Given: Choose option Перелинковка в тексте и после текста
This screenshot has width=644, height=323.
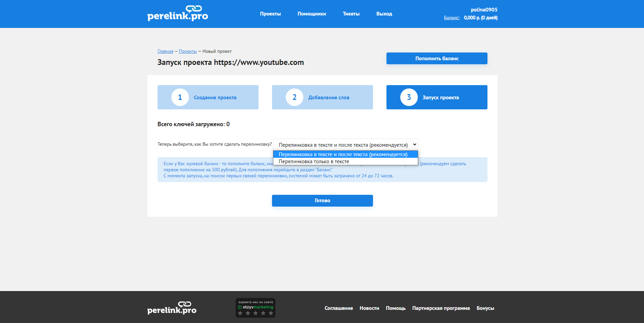Looking at the screenshot, I should pyautogui.click(x=345, y=154).
